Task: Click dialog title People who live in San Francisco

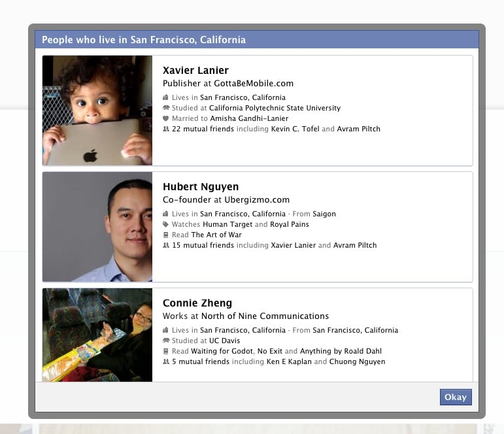Action: [144, 39]
